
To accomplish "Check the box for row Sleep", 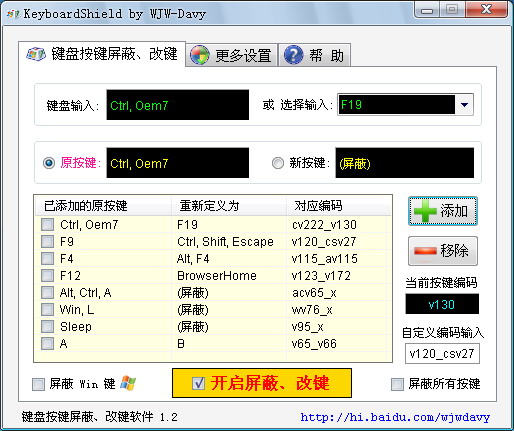I will point(47,326).
